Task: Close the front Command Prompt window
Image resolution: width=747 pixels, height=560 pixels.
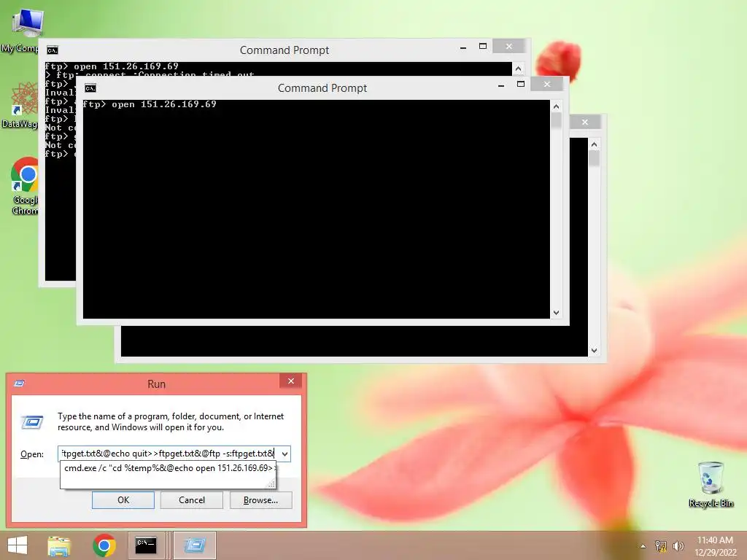Action: pyautogui.click(x=547, y=85)
